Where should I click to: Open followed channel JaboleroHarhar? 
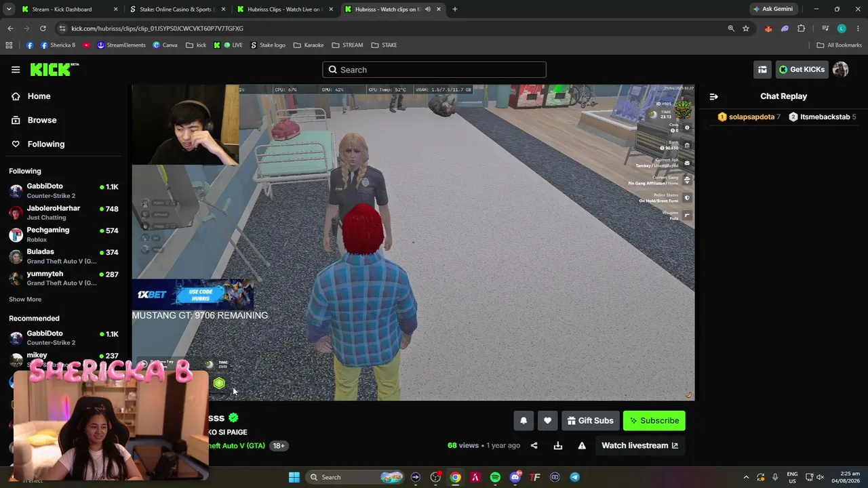tap(64, 212)
